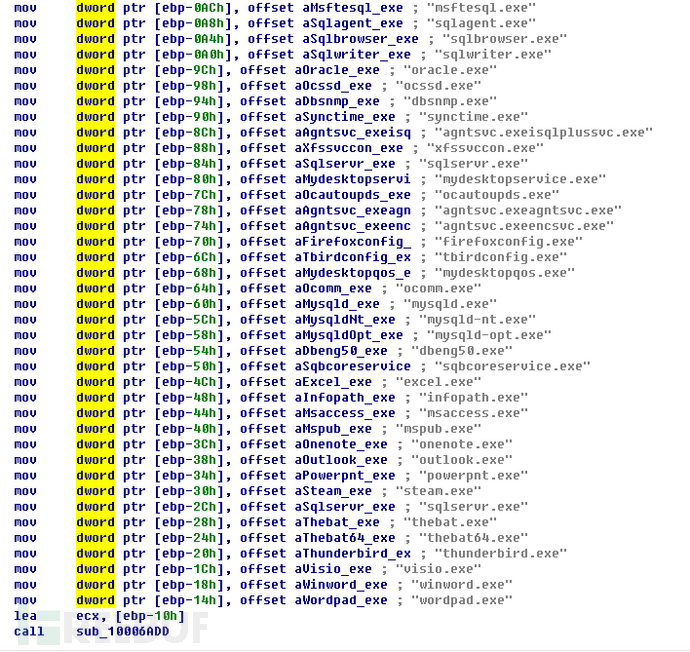The image size is (690, 652).
Task: Follow the sub_10006ADD call target
Action: 123,632
